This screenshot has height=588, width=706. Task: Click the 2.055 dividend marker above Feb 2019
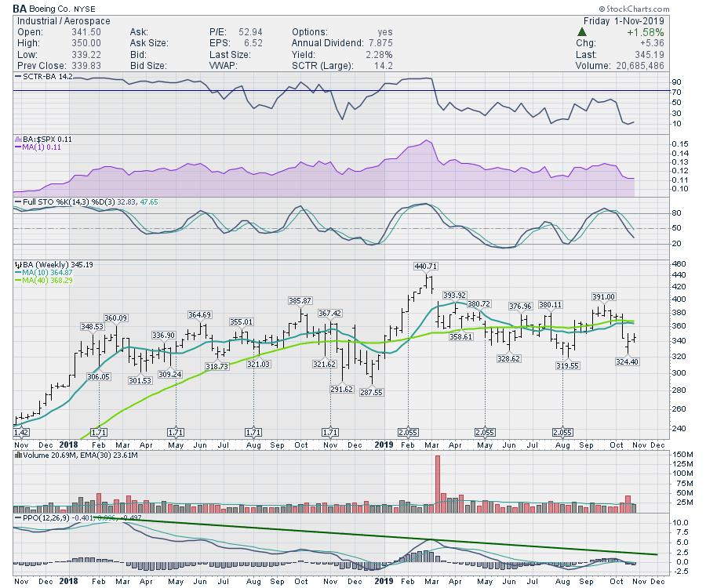[408, 432]
